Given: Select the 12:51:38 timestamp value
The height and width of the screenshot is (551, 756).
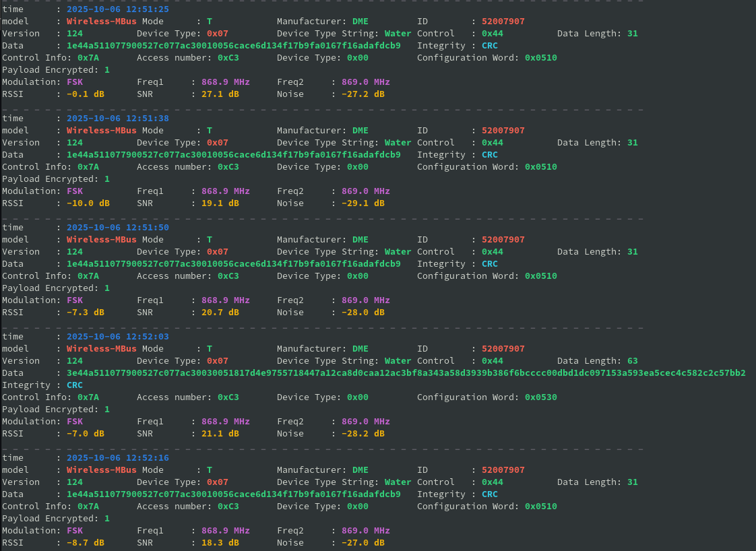Looking at the screenshot, I should click(x=117, y=119).
